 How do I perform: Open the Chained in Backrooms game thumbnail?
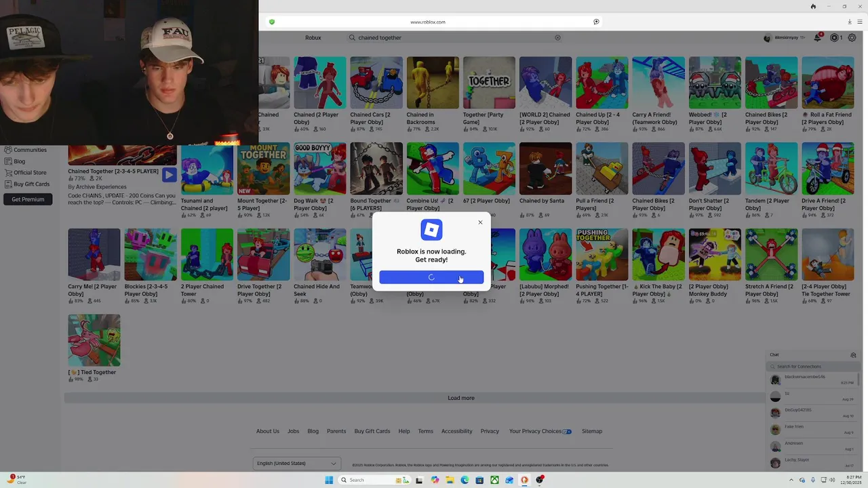pyautogui.click(x=433, y=83)
